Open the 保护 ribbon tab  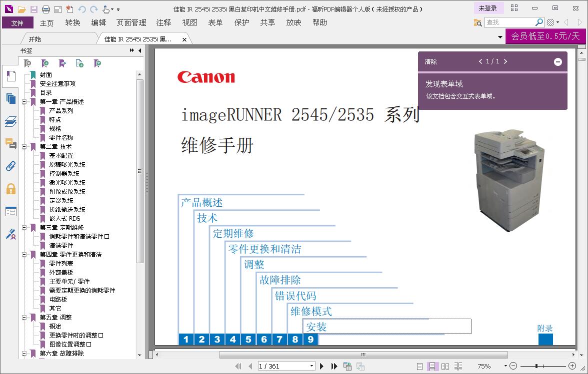pyautogui.click(x=241, y=22)
